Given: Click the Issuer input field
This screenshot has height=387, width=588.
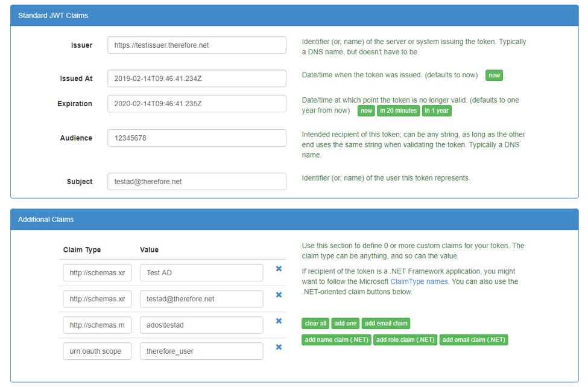Looking at the screenshot, I should click(196, 45).
